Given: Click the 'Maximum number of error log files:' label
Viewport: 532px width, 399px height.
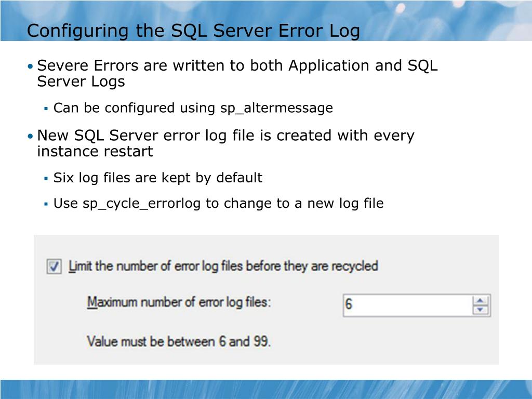Looking at the screenshot, I should [x=179, y=302].
